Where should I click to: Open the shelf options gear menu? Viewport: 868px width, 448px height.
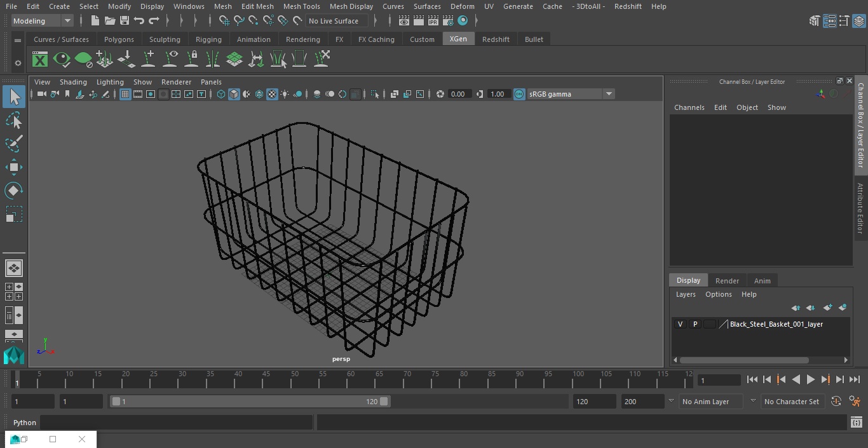click(18, 63)
